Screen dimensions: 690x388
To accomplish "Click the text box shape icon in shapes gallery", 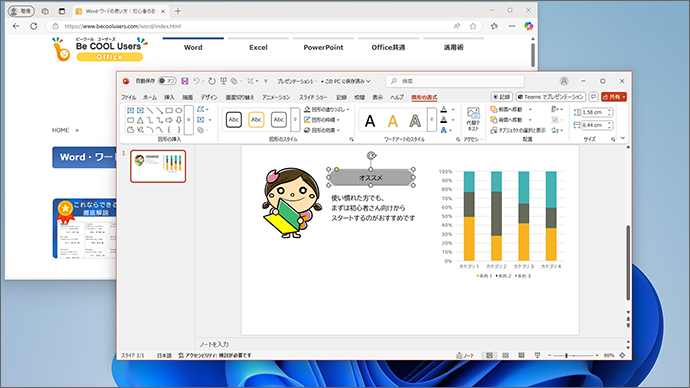I will [x=131, y=110].
